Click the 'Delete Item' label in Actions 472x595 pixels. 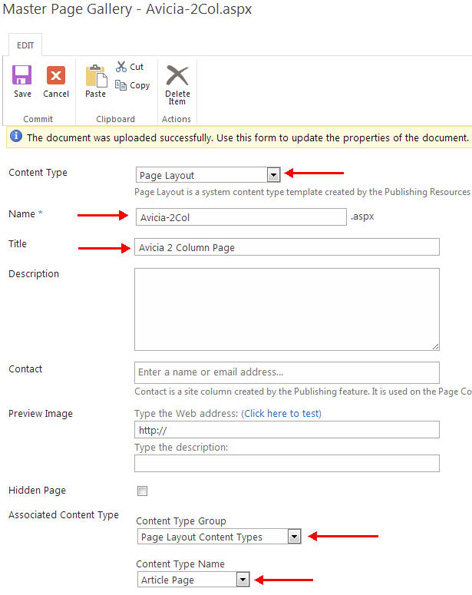coord(177,98)
